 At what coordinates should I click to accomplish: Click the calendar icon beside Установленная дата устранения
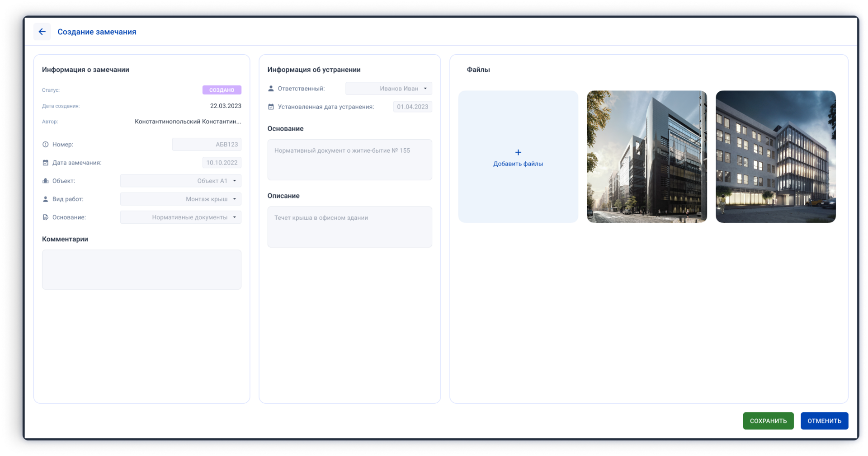pyautogui.click(x=271, y=107)
